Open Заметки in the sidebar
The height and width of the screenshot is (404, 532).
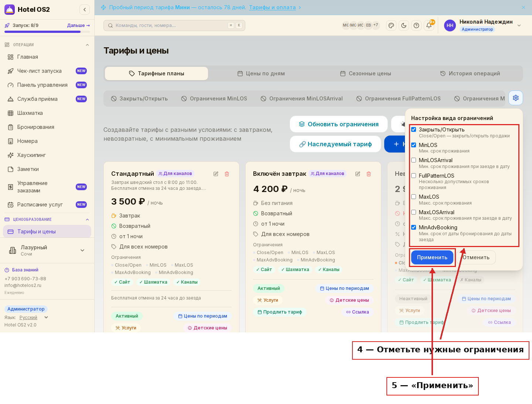pyautogui.click(x=47, y=169)
